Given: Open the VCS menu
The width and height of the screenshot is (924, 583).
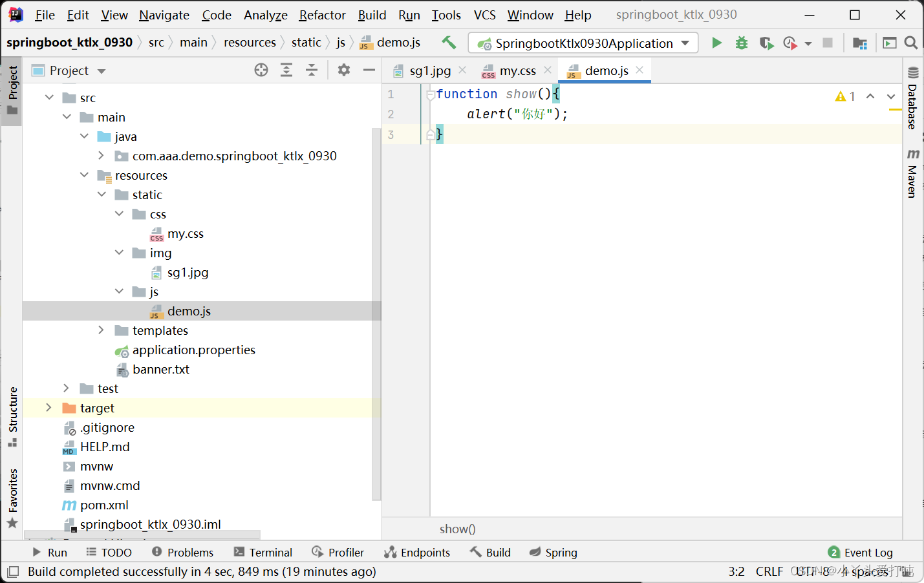Looking at the screenshot, I should [x=484, y=15].
